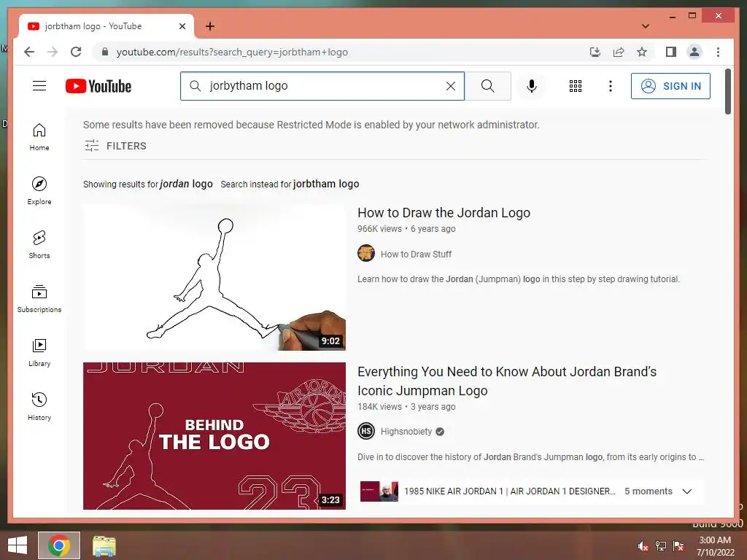This screenshot has height=560, width=747.
Task: Open the YouTube hamburger guide menu
Action: point(39,86)
